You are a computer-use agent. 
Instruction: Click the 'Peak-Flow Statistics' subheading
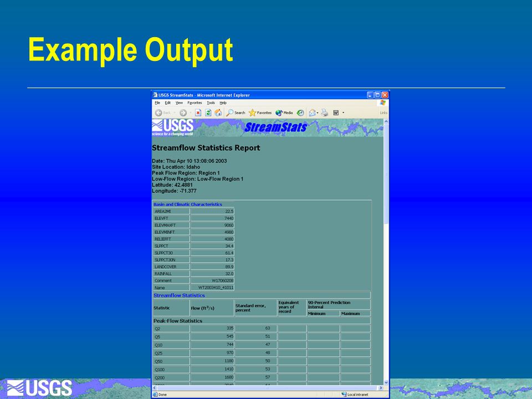pos(178,321)
